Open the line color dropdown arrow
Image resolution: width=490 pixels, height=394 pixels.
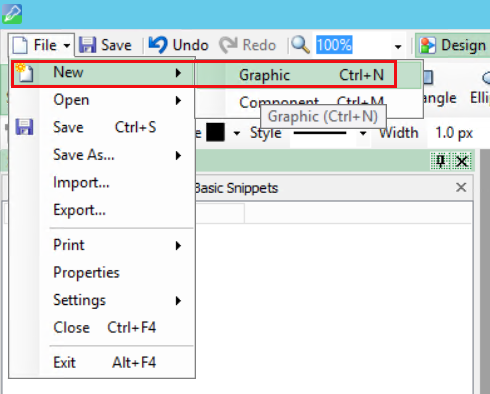pos(237,134)
